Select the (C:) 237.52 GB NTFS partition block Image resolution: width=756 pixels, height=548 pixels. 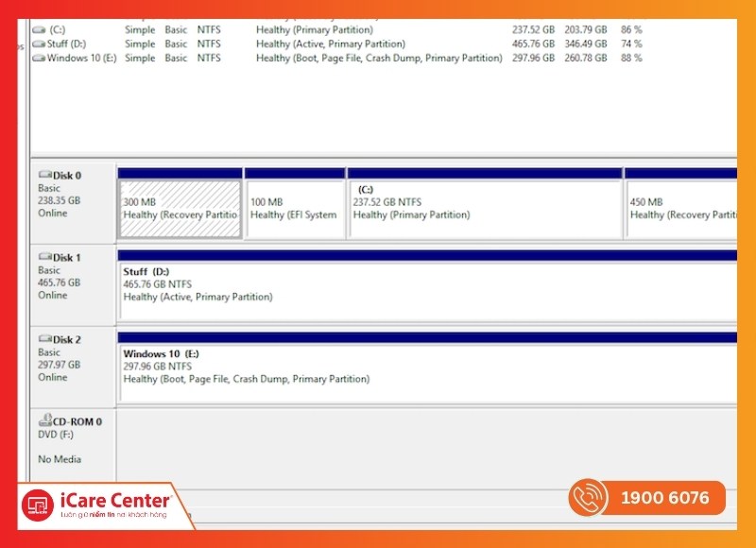click(484, 209)
